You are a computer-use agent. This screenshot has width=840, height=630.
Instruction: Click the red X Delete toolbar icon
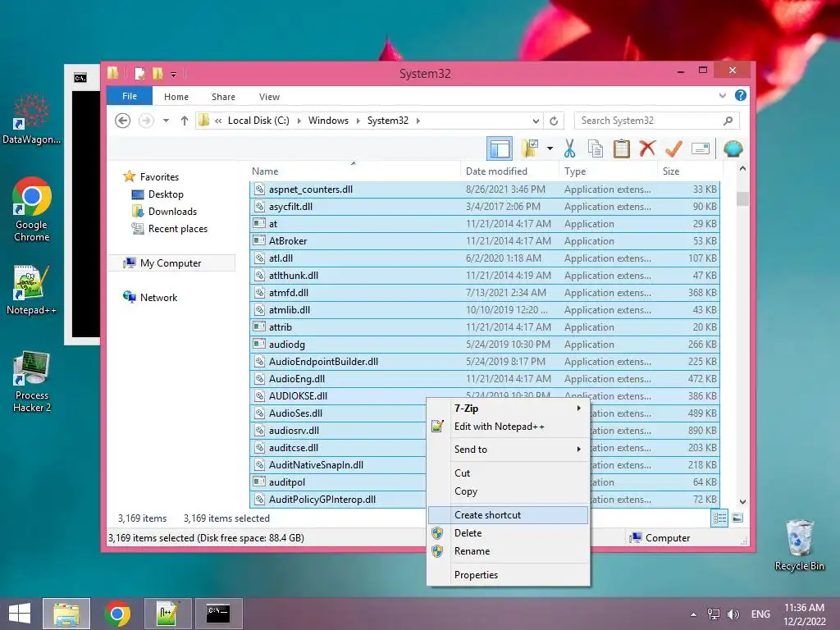[x=647, y=148]
